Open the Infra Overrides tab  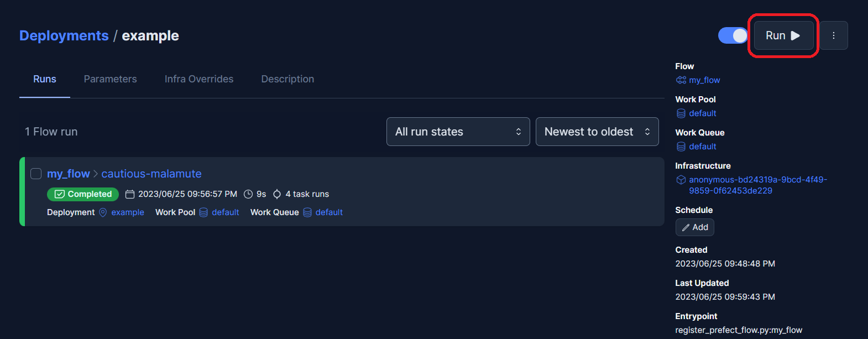[199, 79]
